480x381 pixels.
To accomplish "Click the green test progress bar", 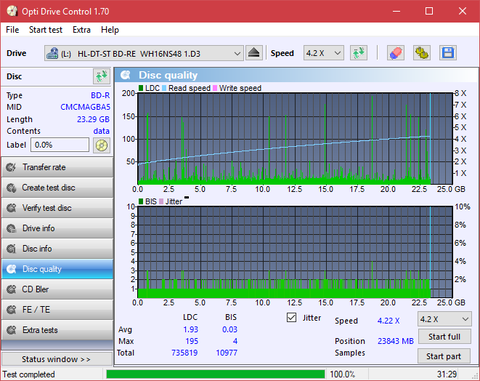I will click(215, 374).
